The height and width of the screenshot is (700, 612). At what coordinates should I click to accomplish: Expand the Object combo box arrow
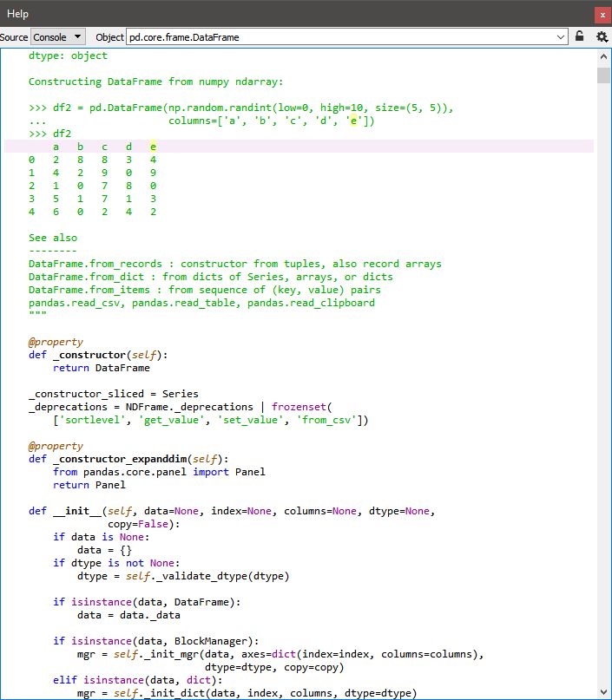coord(561,37)
